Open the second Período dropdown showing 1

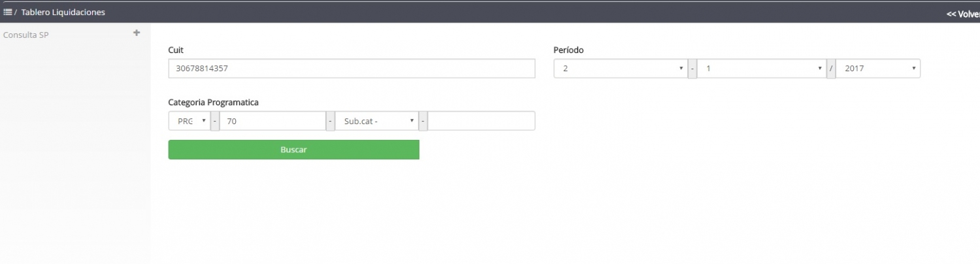pos(762,69)
